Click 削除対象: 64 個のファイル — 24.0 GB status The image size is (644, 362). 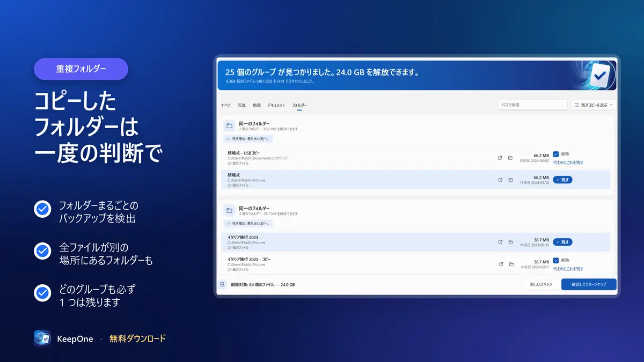[262, 285]
